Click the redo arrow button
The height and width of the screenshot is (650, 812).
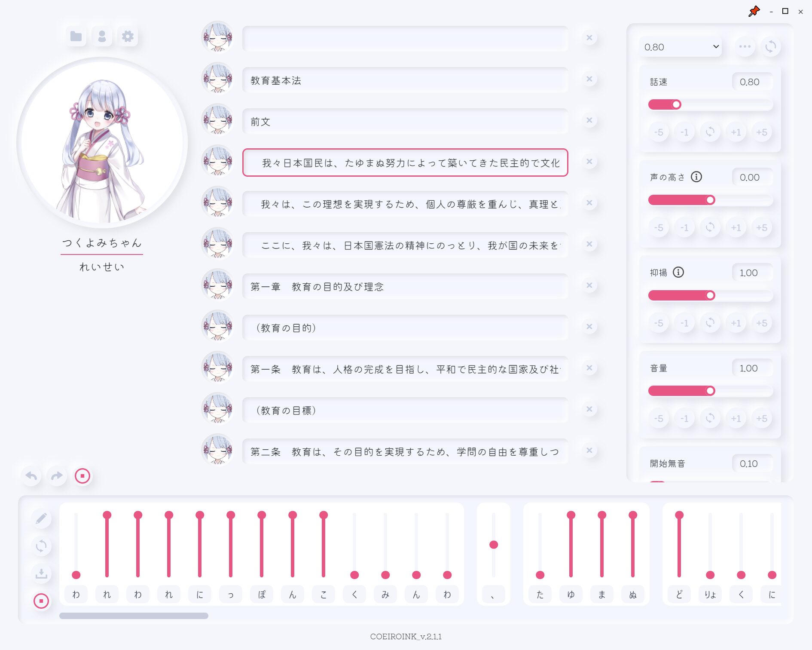point(57,476)
